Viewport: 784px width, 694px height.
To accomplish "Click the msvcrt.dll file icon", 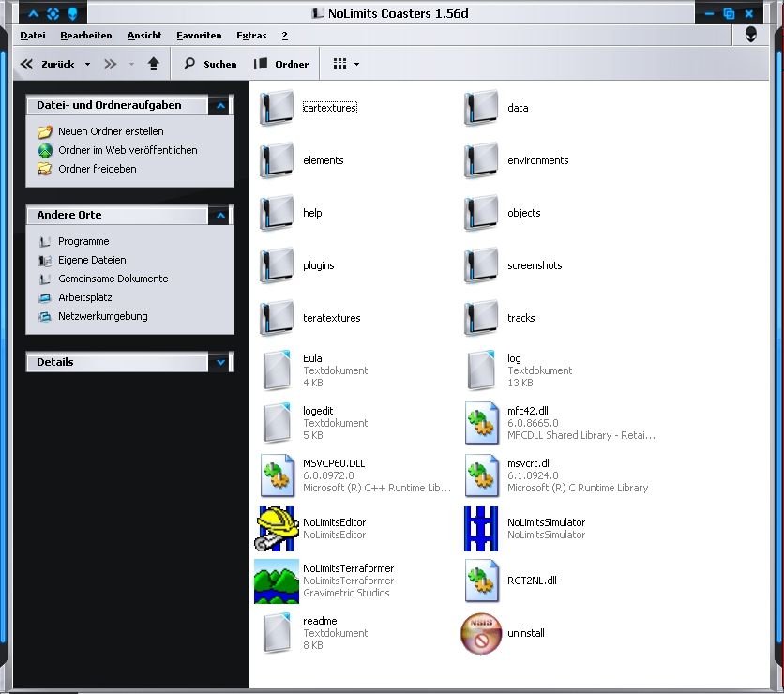I will 481,475.
